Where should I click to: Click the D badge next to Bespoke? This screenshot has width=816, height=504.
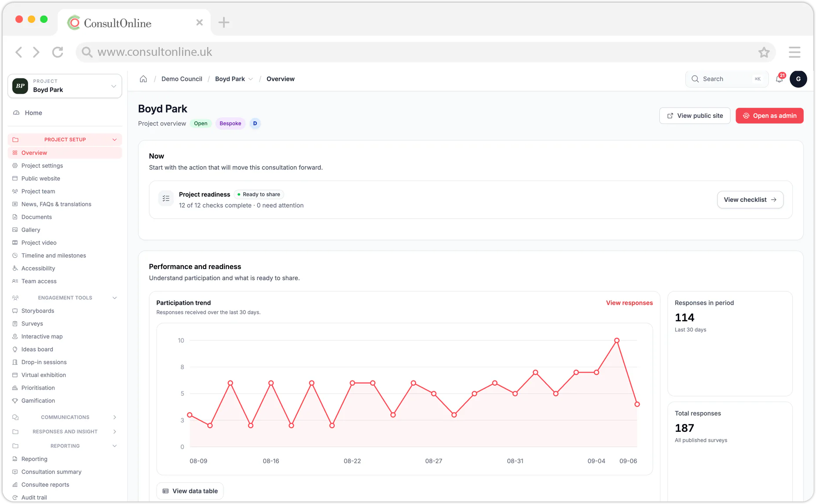coord(255,124)
